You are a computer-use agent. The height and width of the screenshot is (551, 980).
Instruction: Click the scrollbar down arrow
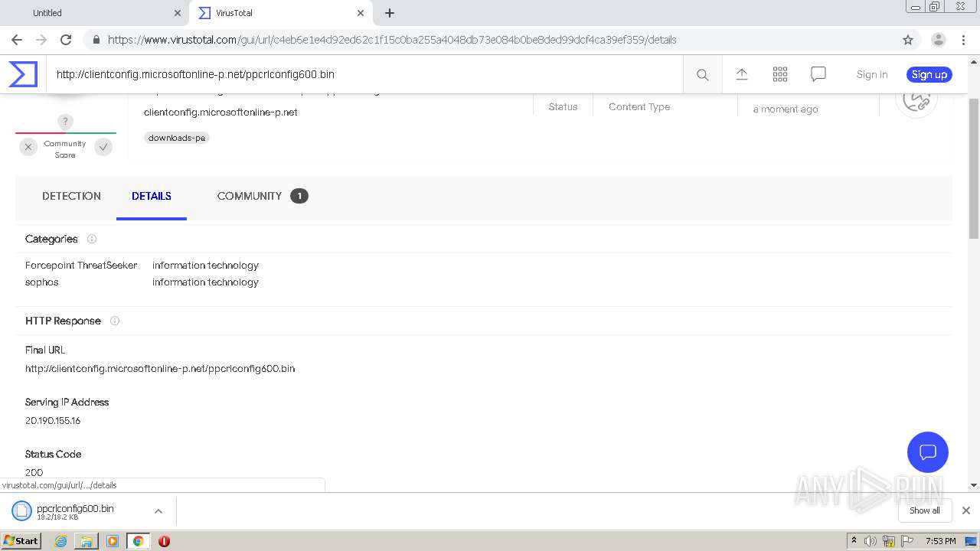pos(974,485)
